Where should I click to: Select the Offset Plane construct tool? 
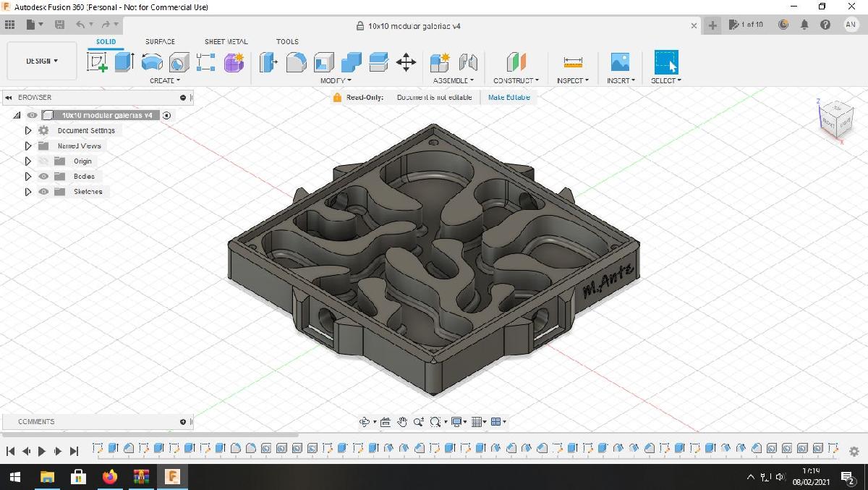(516, 62)
